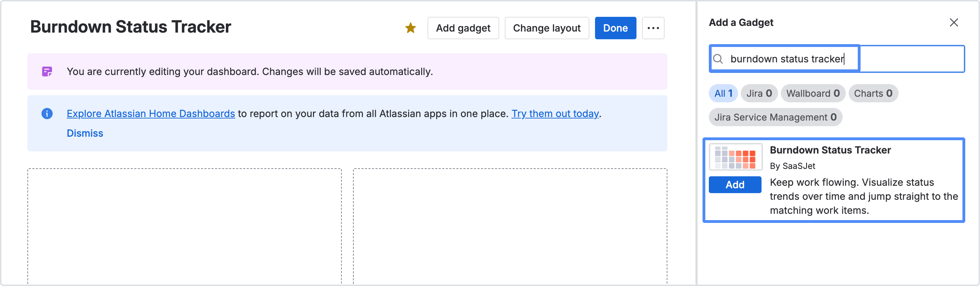Filter gadgets by Wallboard category

click(812, 94)
